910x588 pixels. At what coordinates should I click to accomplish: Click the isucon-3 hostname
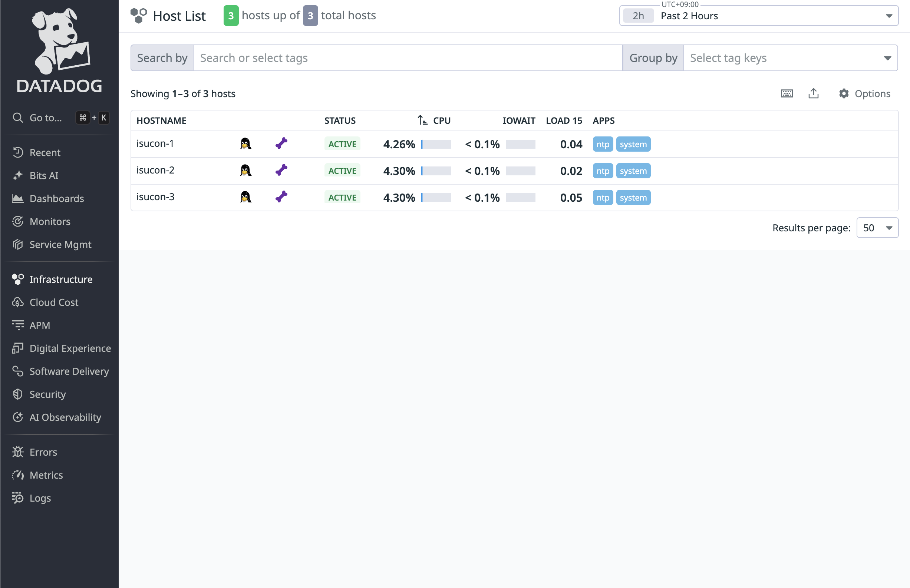pyautogui.click(x=155, y=197)
